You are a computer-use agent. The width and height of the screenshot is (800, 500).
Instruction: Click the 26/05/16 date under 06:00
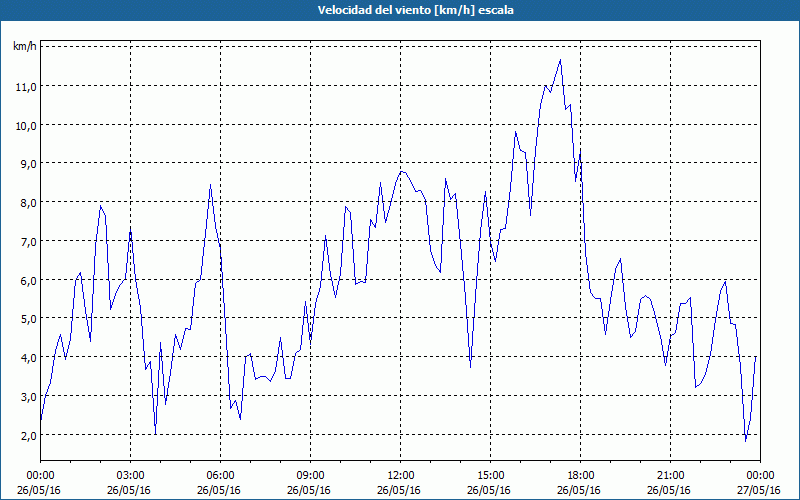(x=219, y=490)
